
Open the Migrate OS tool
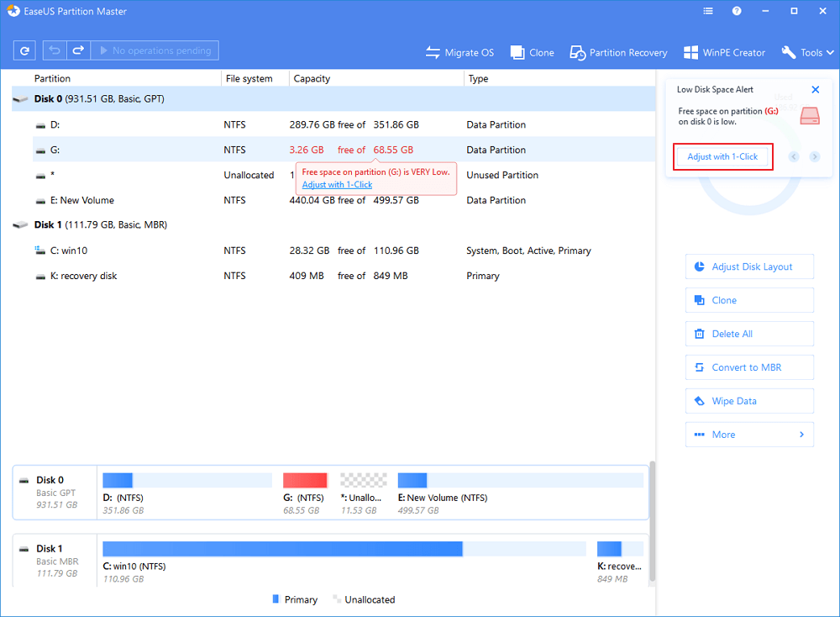(x=459, y=52)
